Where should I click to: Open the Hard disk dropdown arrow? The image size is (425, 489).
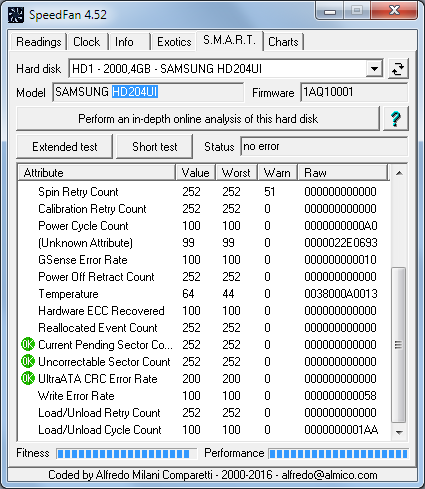click(x=374, y=69)
